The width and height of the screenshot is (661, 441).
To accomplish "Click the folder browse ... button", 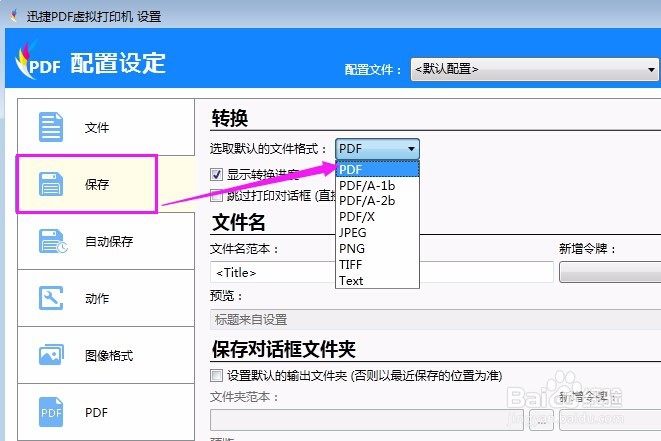I will 541,420.
